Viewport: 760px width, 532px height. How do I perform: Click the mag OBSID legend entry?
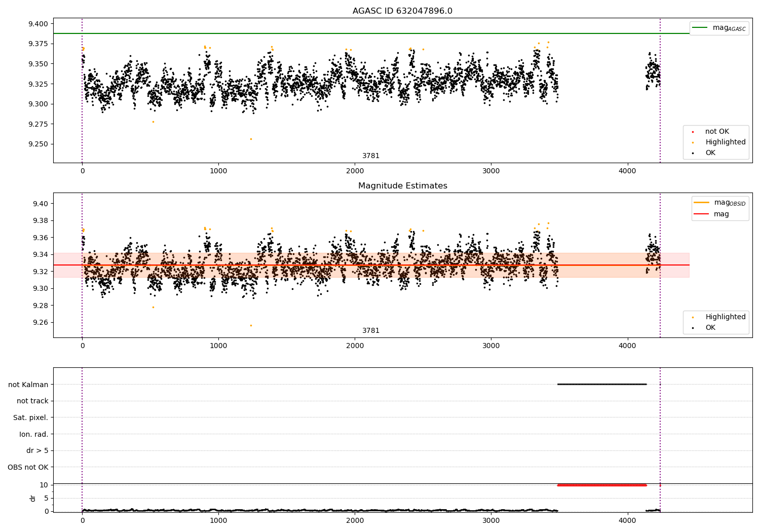tap(720, 203)
